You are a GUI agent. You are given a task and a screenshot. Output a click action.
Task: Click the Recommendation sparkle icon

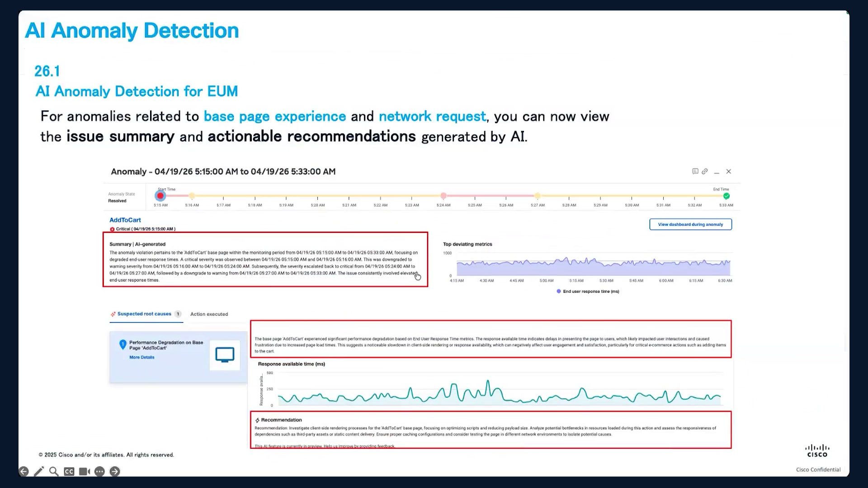[257, 420]
